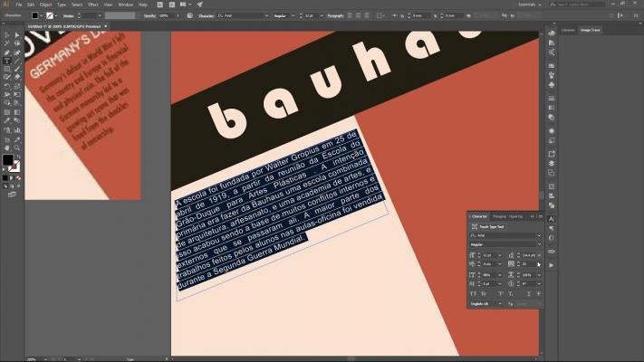Open Regular font style dropdown in control bar
Image resolution: width=644 pixels, height=362 pixels.
point(293,15)
